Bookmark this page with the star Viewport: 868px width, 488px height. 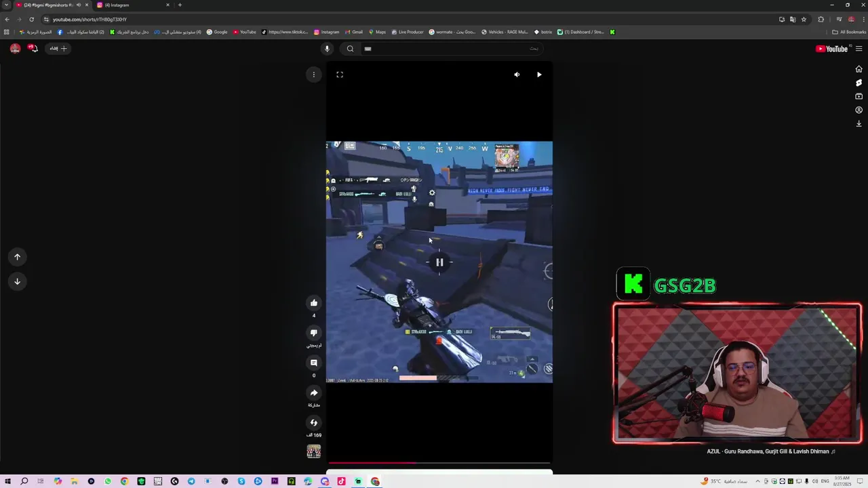[804, 19]
